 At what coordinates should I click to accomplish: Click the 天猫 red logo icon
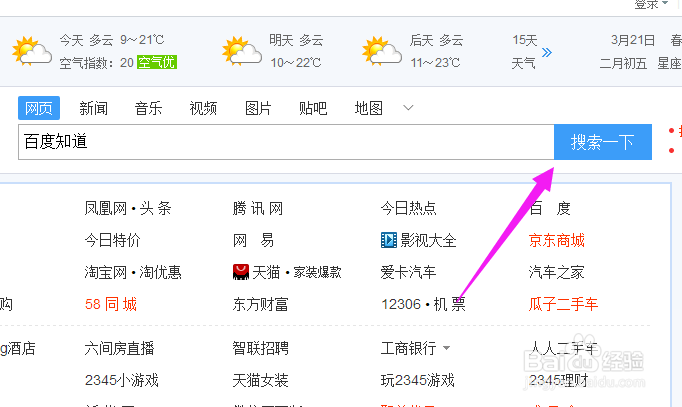pos(241,272)
